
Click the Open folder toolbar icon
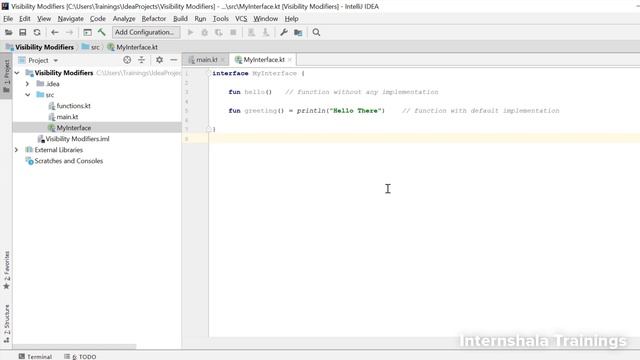coord(8,32)
